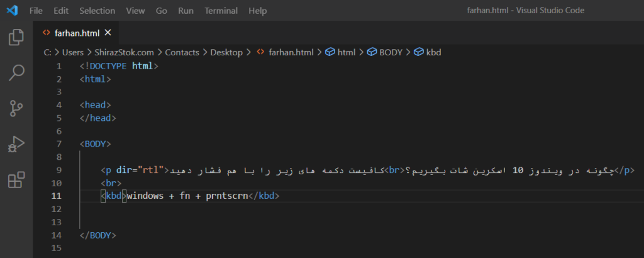Open the Run and Debug view
Screen dimensions: 644x258
click(16, 144)
